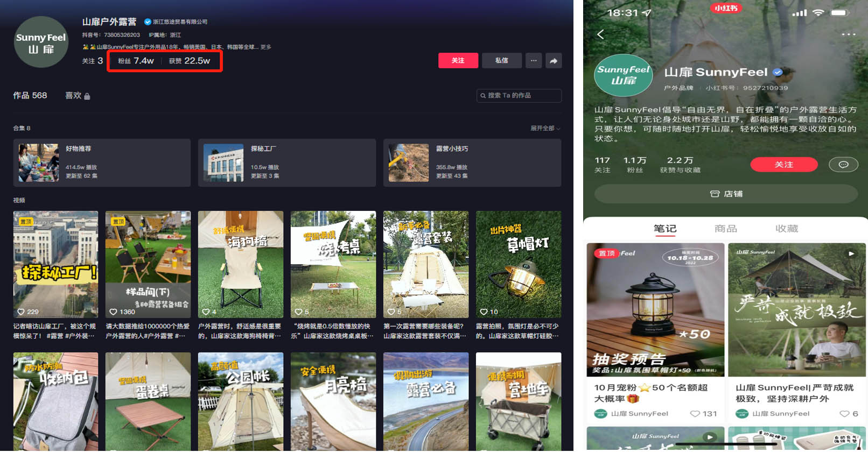Expand the bio with 更多 link
Image resolution: width=868 pixels, height=452 pixels.
click(266, 47)
